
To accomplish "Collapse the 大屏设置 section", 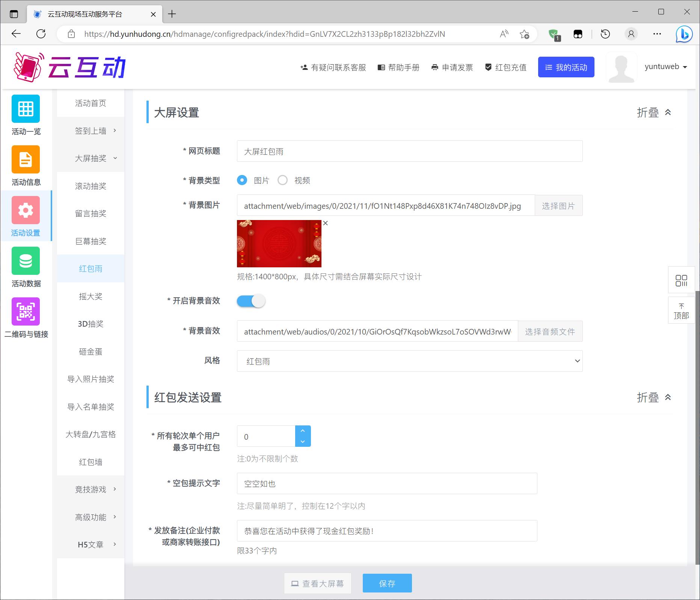I will [654, 113].
